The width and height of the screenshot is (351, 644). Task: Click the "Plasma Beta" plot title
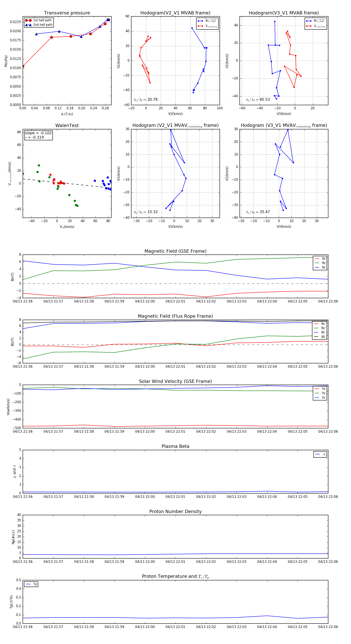[x=175, y=447]
